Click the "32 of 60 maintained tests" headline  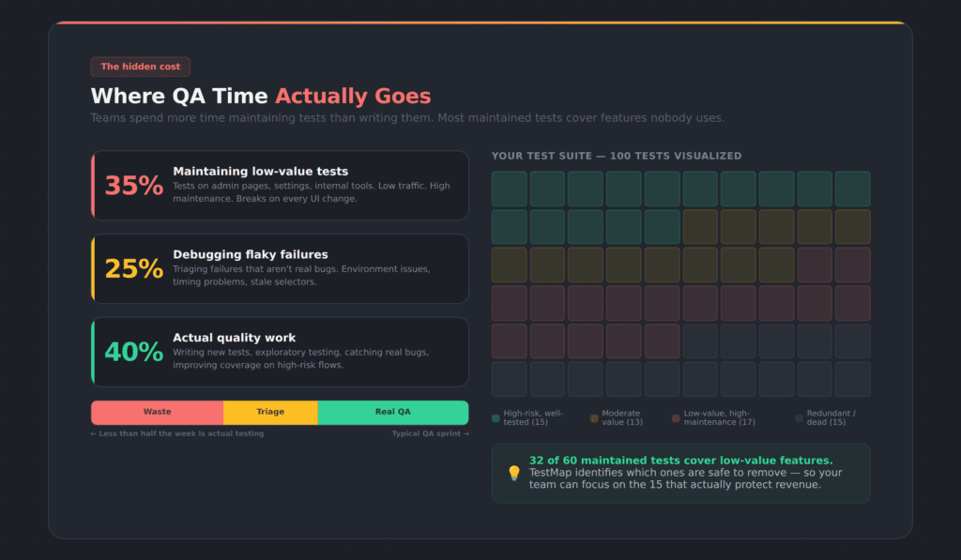point(680,460)
